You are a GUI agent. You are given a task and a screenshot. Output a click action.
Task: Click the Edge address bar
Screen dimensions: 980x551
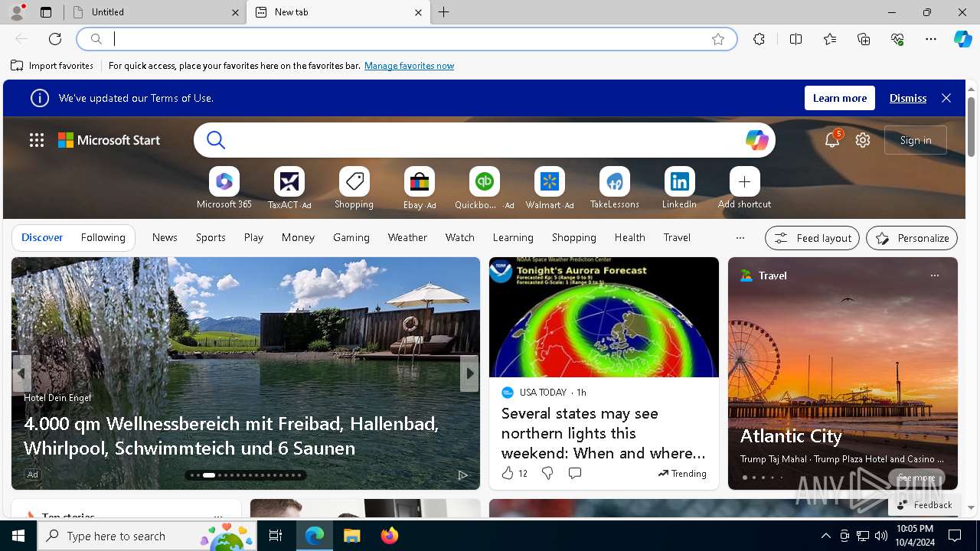[407, 39]
